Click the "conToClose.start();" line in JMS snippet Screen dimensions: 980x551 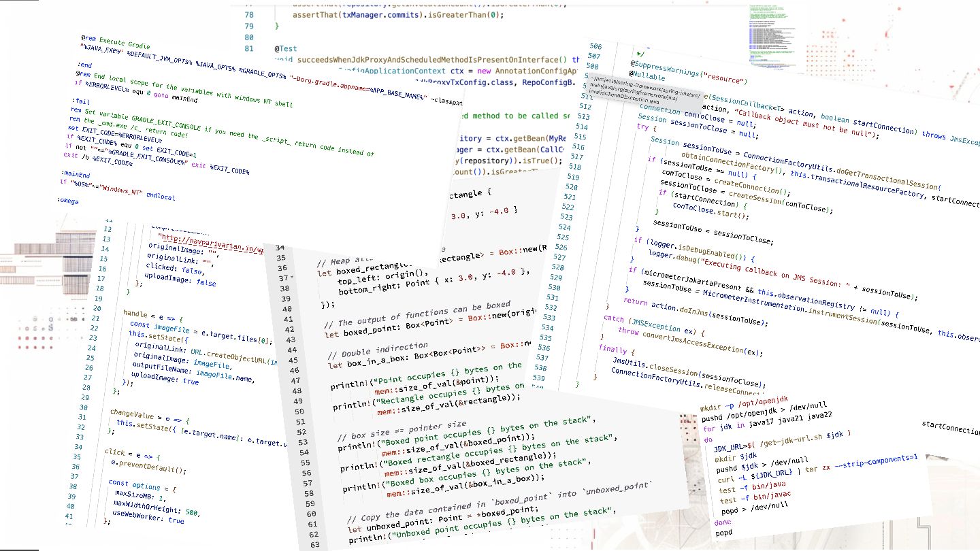[710, 212]
